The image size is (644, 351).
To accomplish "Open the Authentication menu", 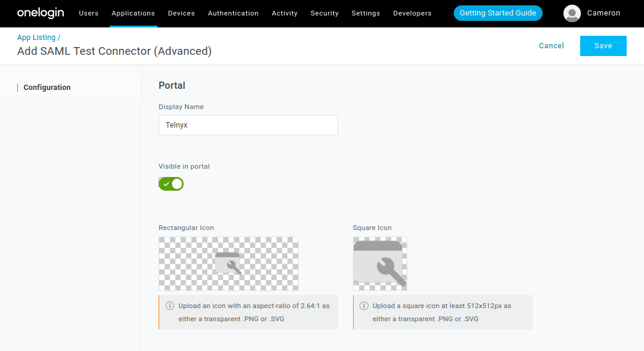I will click(x=233, y=13).
